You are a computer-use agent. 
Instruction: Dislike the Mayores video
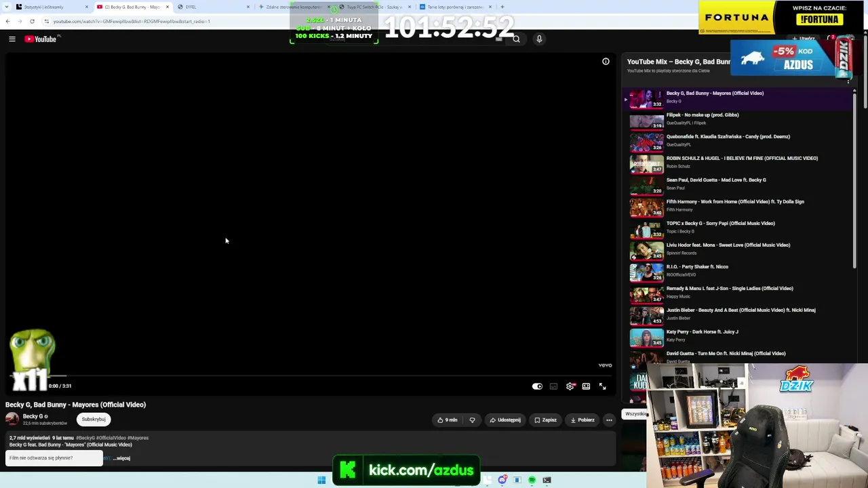472,420
